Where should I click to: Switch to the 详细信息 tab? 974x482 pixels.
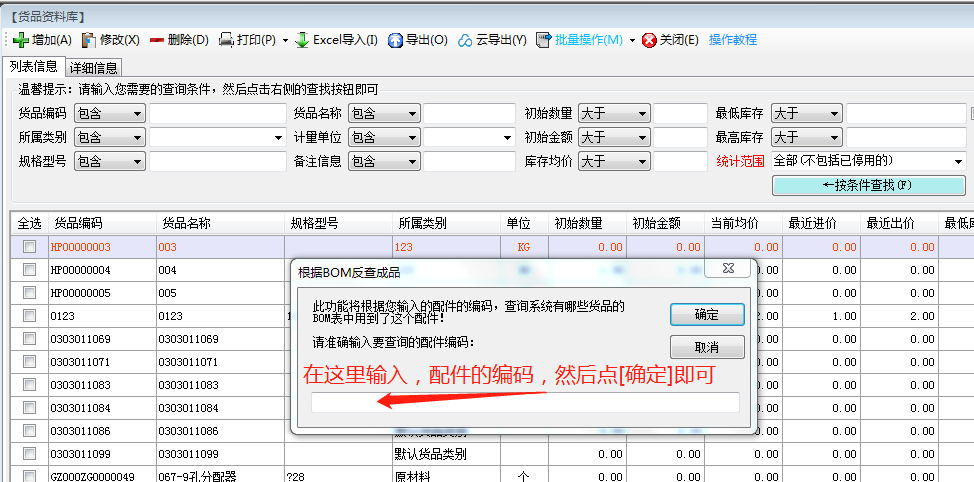click(94, 68)
